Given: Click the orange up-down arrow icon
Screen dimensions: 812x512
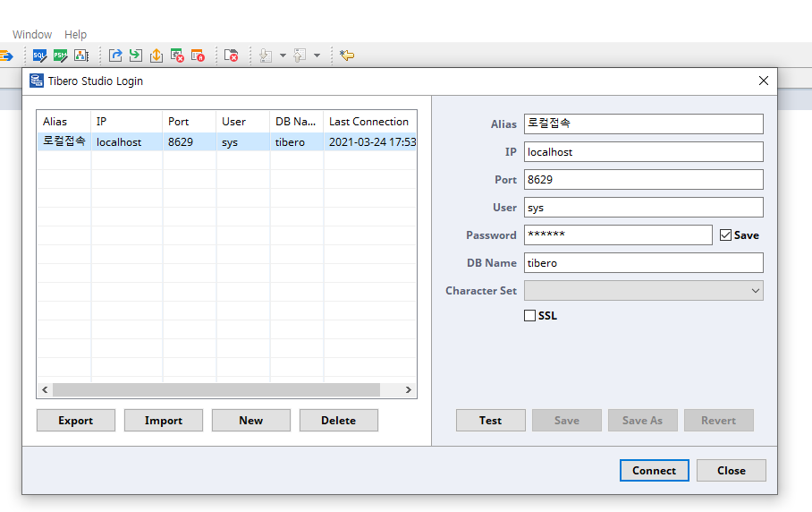Looking at the screenshot, I should tap(156, 55).
